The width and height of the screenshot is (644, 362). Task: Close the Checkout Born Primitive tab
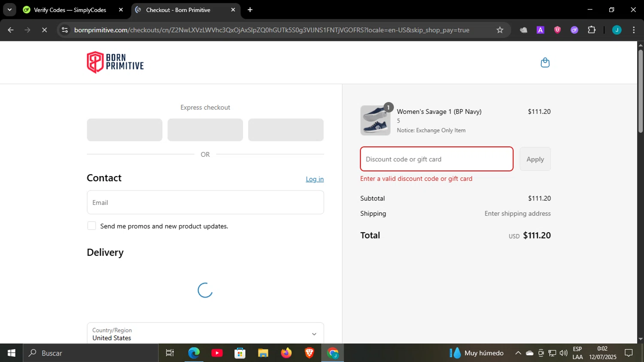[x=233, y=10]
